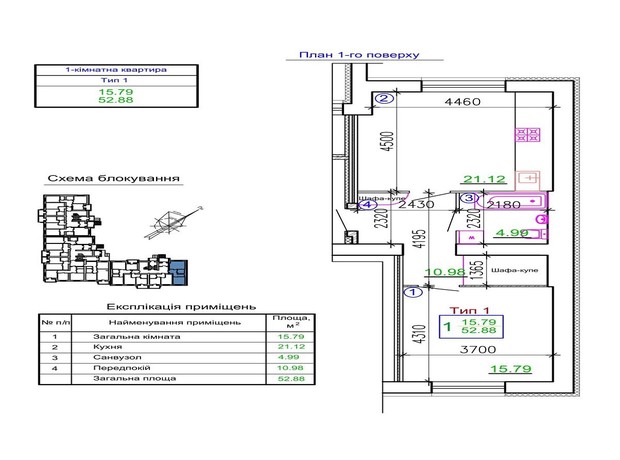Click the blue highlighted apartment in block scheme
This screenshot has height=460, width=620.
[x=178, y=273]
